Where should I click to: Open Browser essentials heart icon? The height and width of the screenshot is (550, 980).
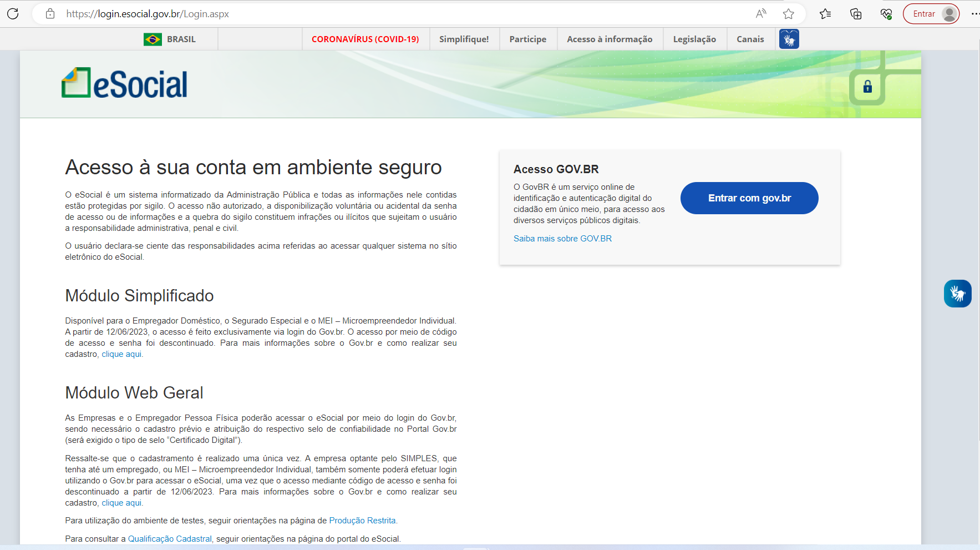[x=886, y=14]
